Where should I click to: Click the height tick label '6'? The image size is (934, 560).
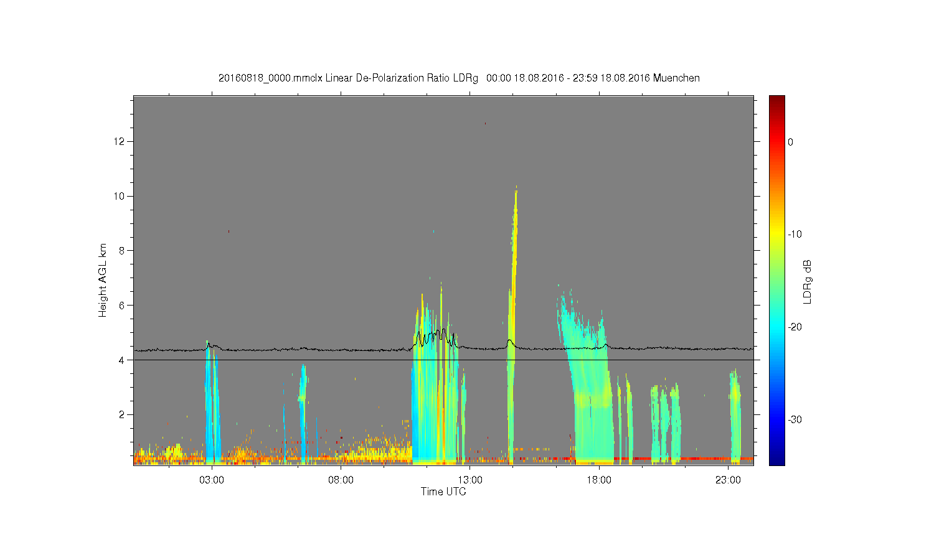tap(123, 306)
